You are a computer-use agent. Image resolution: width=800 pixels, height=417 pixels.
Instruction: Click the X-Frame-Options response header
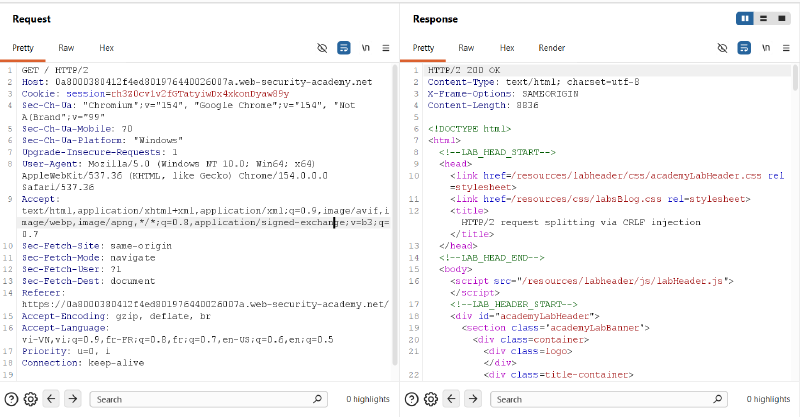(x=503, y=93)
